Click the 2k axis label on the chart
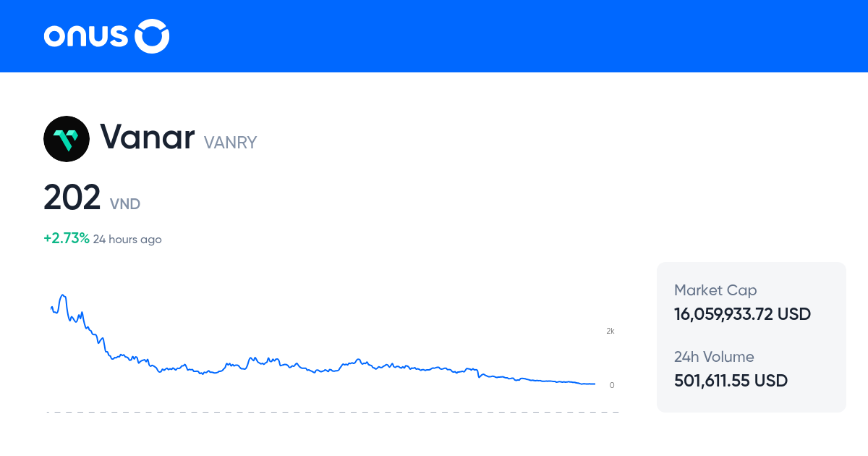Screen dimensions: 868x456 (610, 331)
